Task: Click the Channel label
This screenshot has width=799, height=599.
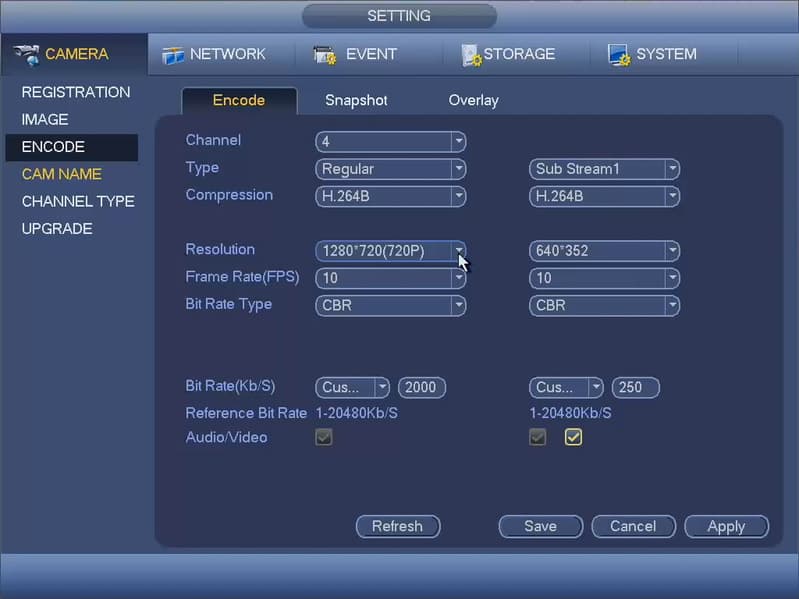Action: pyautogui.click(x=213, y=140)
